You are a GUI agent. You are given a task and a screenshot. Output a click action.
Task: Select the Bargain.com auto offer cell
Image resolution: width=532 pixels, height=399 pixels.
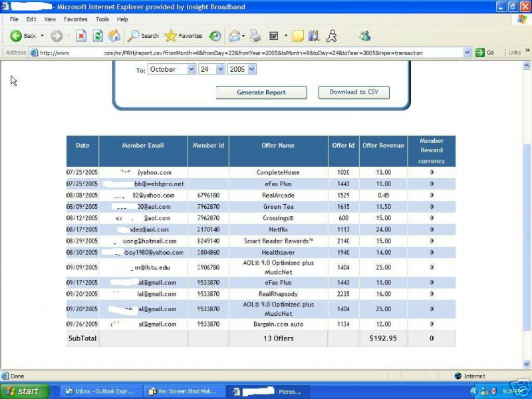pos(278,324)
